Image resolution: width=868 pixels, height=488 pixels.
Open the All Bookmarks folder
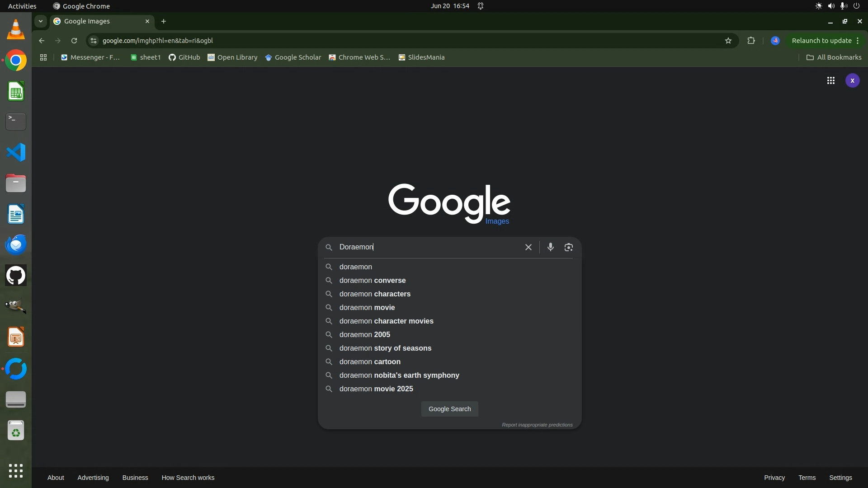pos(834,57)
